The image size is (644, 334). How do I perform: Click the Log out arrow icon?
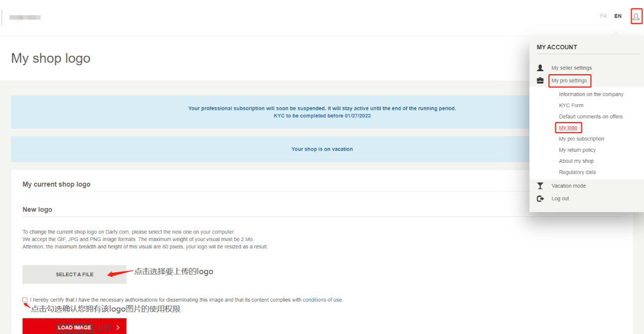540,199
